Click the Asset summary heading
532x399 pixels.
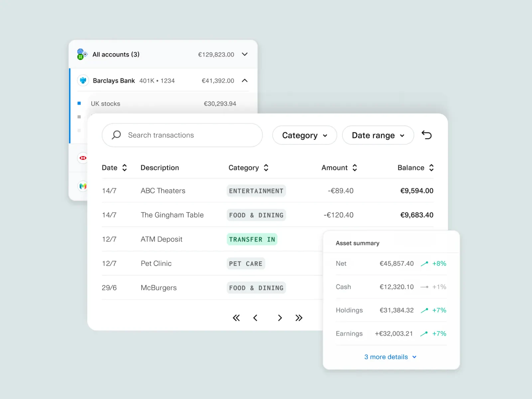[x=357, y=243]
